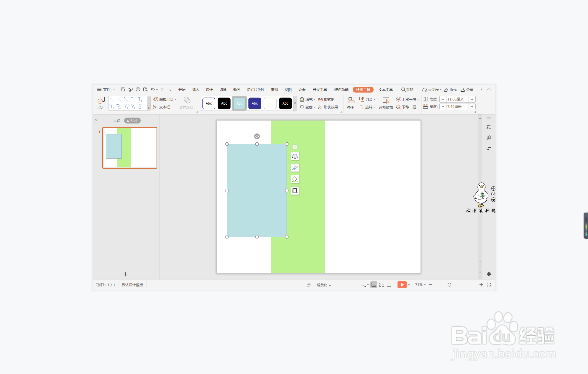Switch to slide sorter view
The height and width of the screenshot is (374, 588).
pyautogui.click(x=382, y=285)
